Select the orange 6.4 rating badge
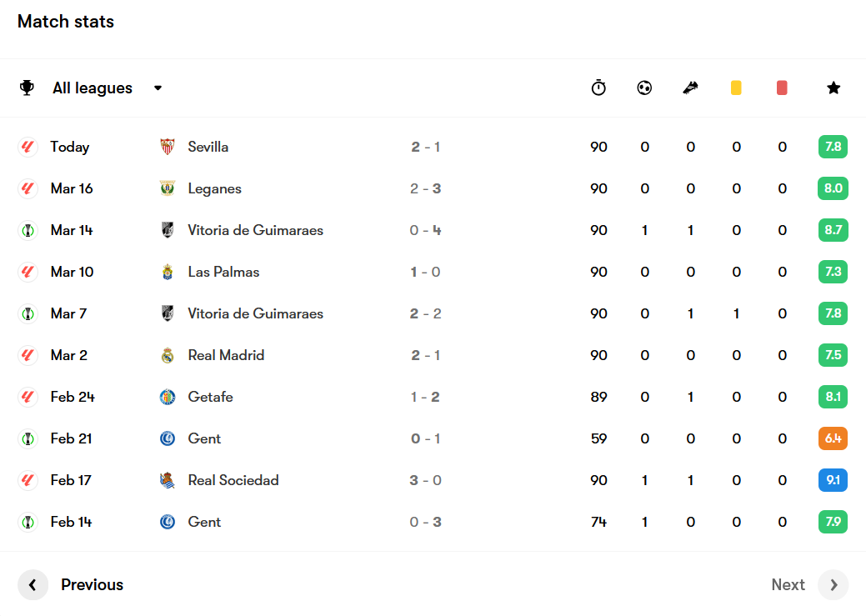 pyautogui.click(x=833, y=438)
